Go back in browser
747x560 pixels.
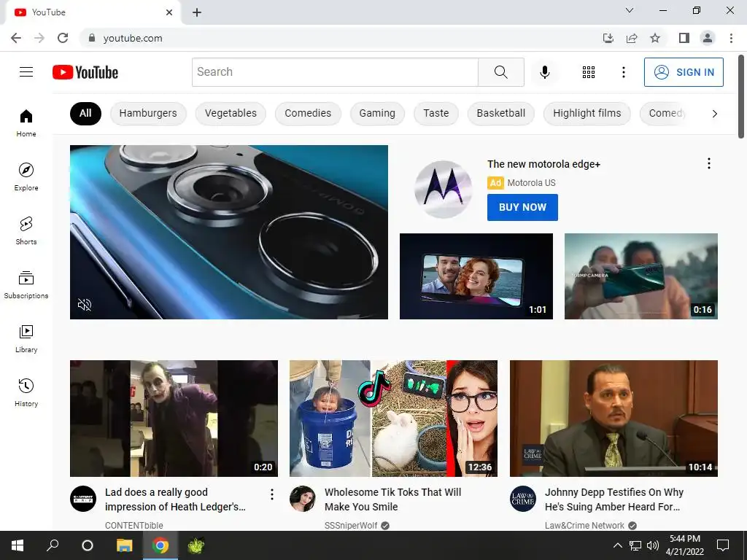pos(16,38)
